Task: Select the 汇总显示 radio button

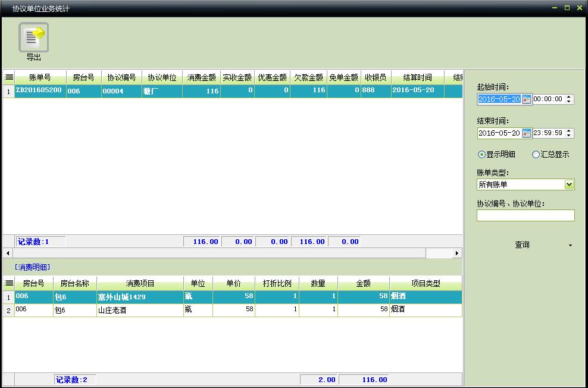Action: 536,155
